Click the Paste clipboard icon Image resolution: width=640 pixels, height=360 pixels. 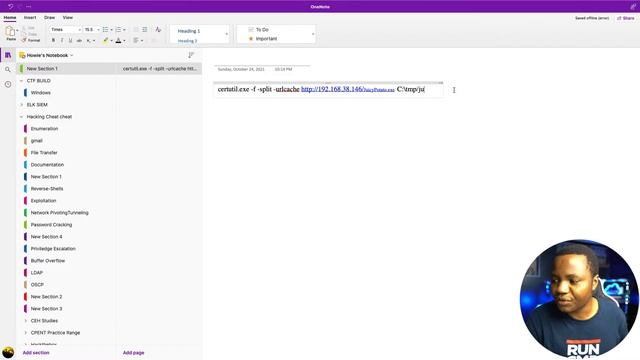click(x=10, y=31)
